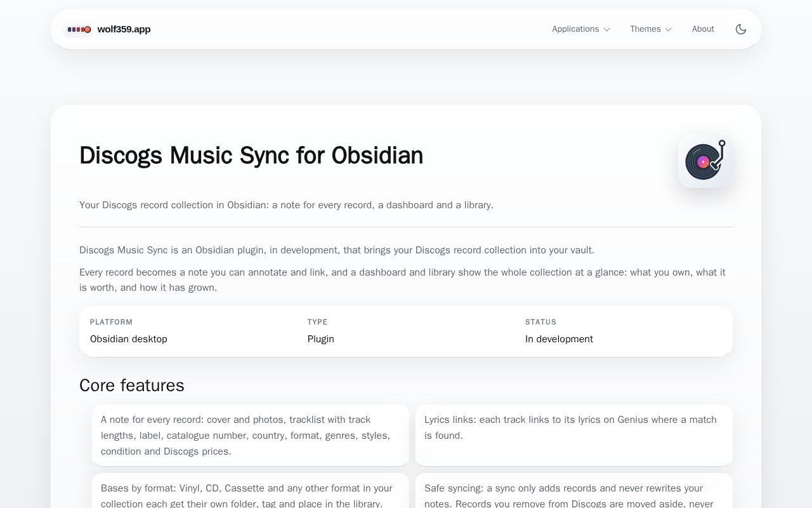Expand the Applications dropdown menu
The height and width of the screenshot is (508, 812).
pyautogui.click(x=580, y=29)
